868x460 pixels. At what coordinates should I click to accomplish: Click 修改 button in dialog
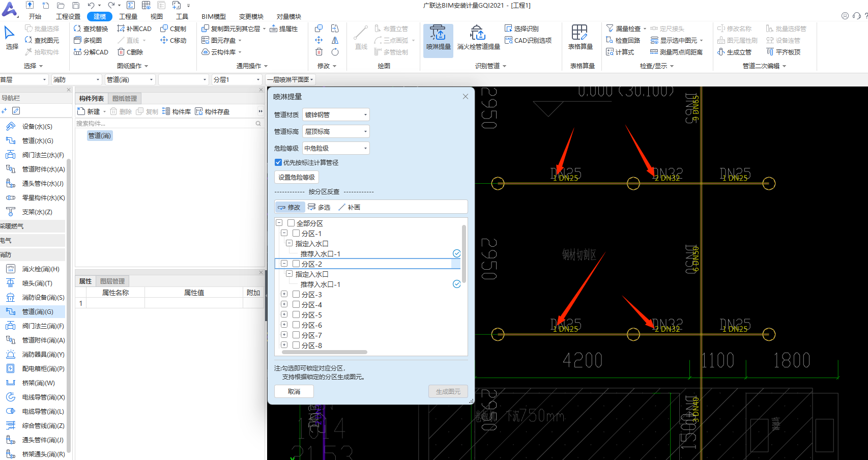[290, 207]
